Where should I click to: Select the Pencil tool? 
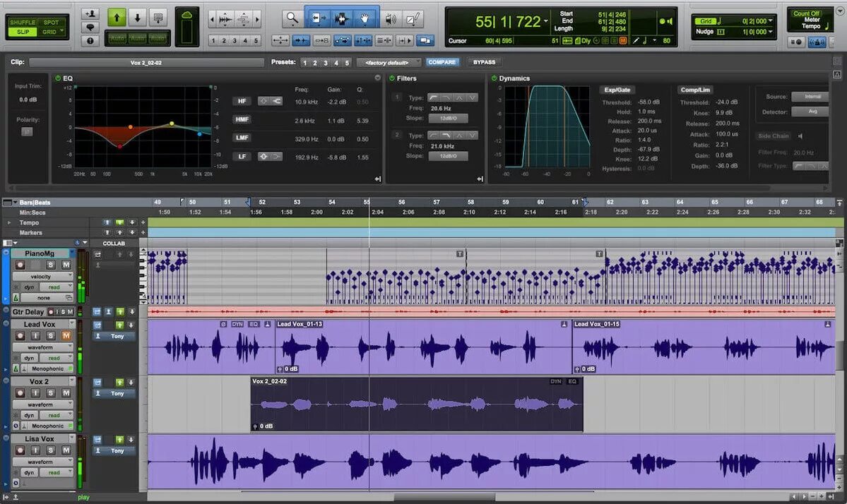[x=412, y=20]
